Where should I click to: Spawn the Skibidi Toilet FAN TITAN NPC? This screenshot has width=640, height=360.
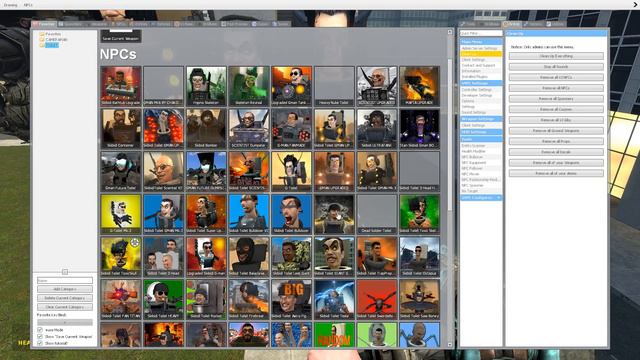point(121,299)
